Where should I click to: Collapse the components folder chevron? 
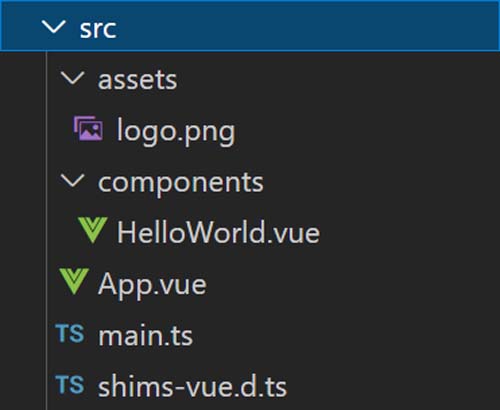tap(72, 181)
